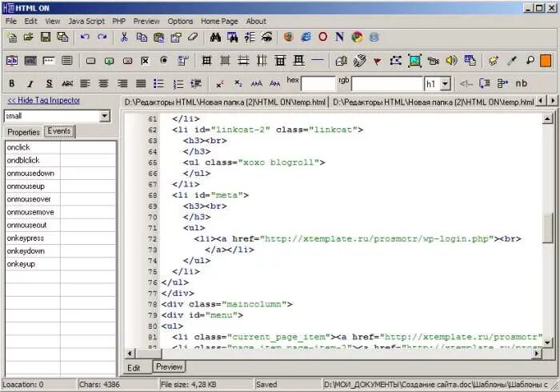
Task: Click the horizontal scrollbar right arrow
Action: point(537,354)
